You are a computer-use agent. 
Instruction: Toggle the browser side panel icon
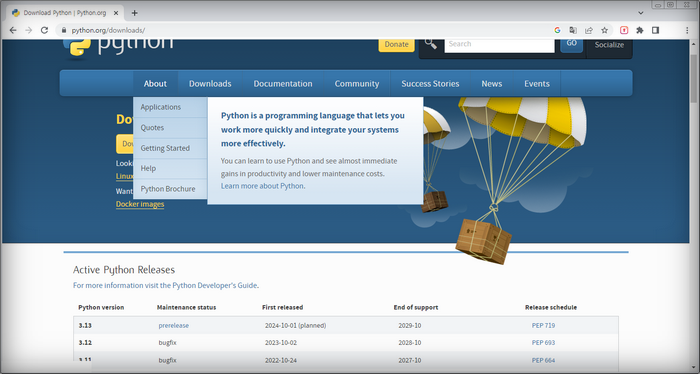click(x=655, y=30)
